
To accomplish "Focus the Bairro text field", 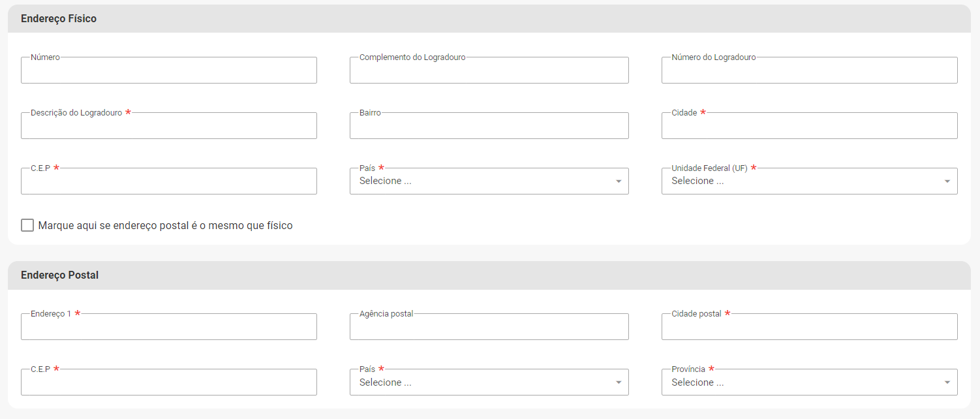I will 489,127.
